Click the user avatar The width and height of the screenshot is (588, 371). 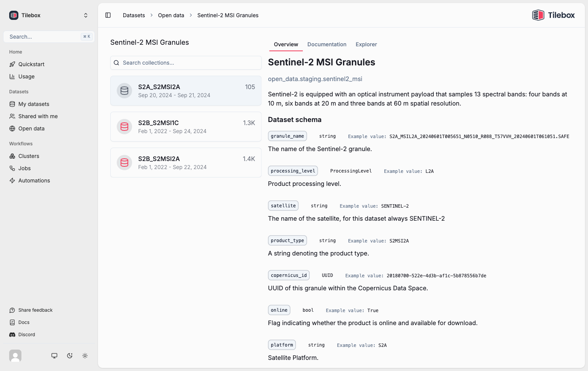15,356
